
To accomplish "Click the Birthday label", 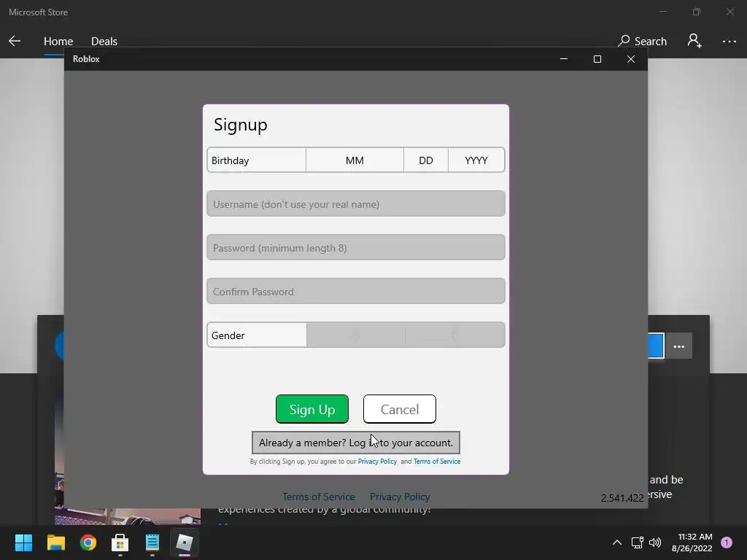I will 230,160.
